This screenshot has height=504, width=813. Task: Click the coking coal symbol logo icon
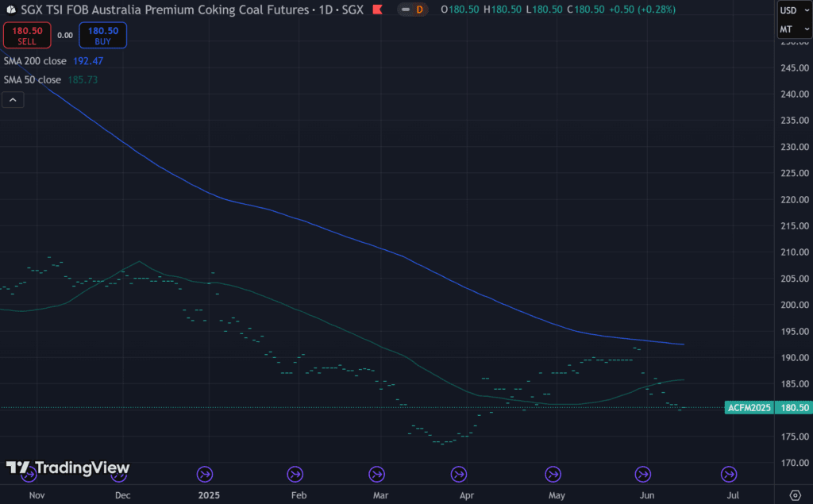[x=10, y=10]
